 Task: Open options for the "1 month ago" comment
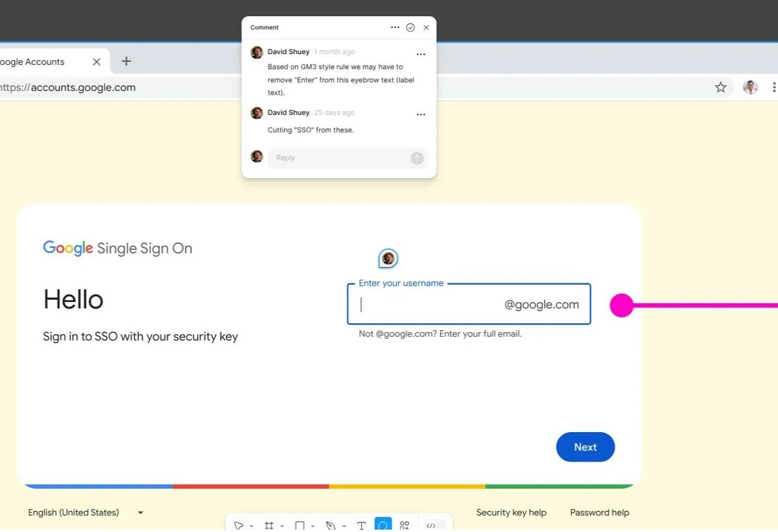(x=421, y=54)
